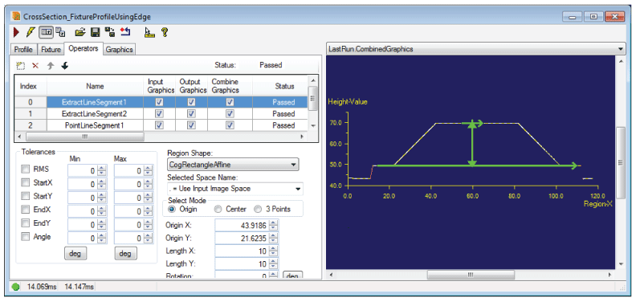Select the Operators tab
Viewport: 644px width, 298px height.
[x=84, y=48]
